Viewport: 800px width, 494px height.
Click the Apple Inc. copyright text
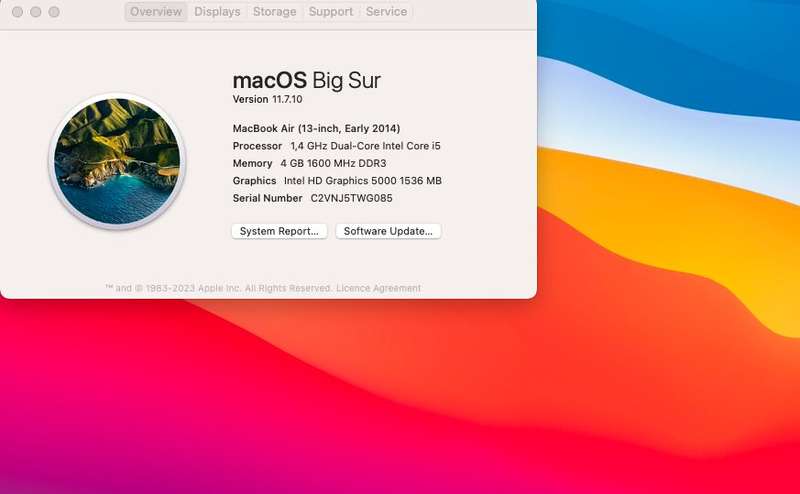218,288
